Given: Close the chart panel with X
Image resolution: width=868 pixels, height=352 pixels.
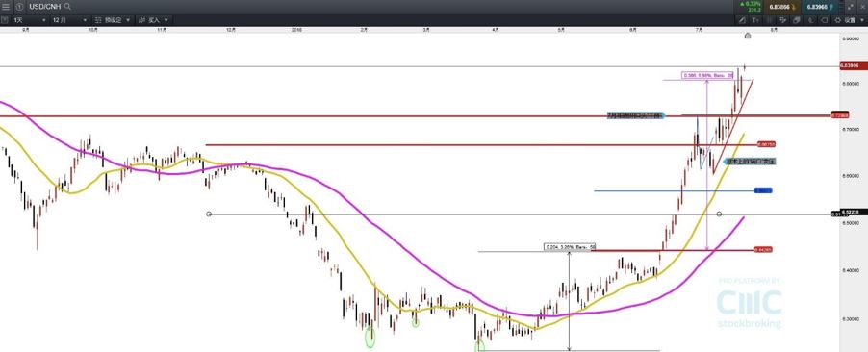Looking at the screenshot, I should click(x=862, y=7).
